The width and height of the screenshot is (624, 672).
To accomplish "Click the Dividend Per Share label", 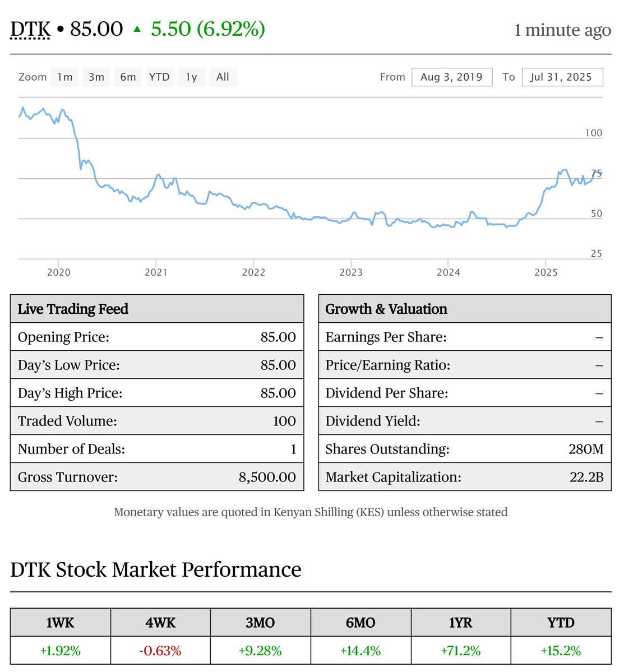I will [x=387, y=393].
